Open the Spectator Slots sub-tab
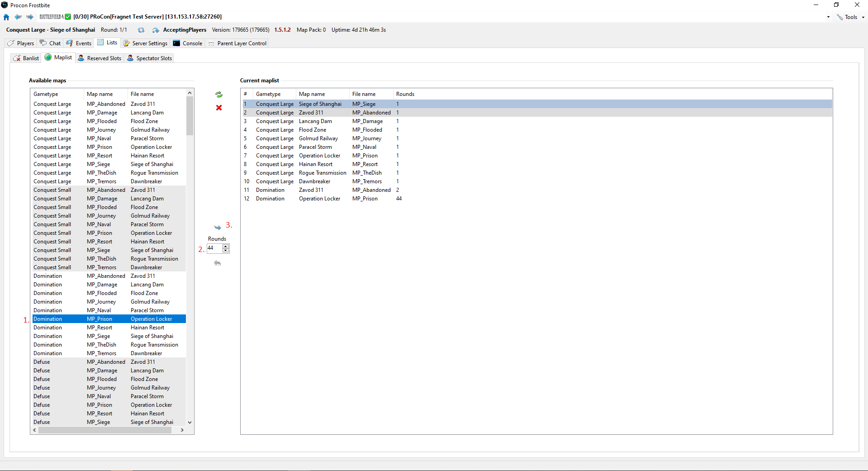This screenshot has height=471, width=868. [150, 58]
